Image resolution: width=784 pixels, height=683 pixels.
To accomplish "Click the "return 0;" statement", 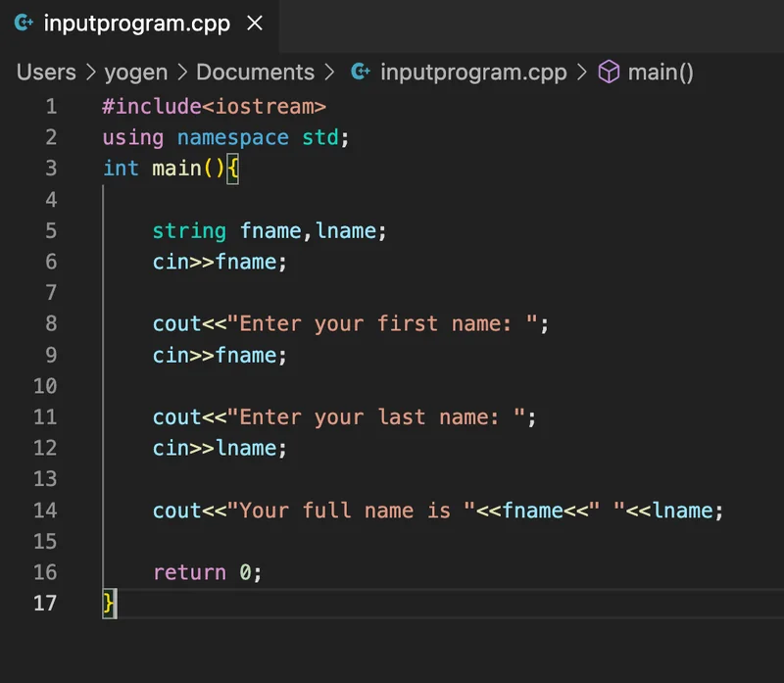I will coord(207,572).
